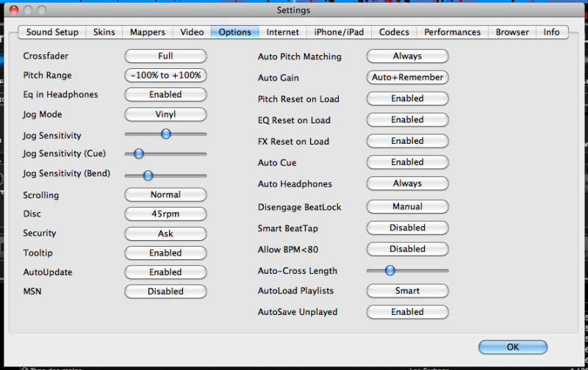This screenshot has height=370, width=588.
Task: Select the Mappers tab
Action: point(148,32)
